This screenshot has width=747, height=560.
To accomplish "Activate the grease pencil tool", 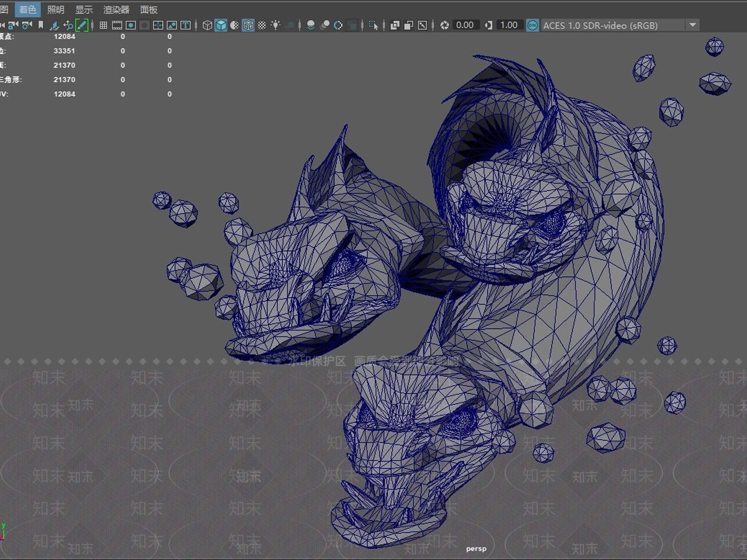I will tap(82, 25).
